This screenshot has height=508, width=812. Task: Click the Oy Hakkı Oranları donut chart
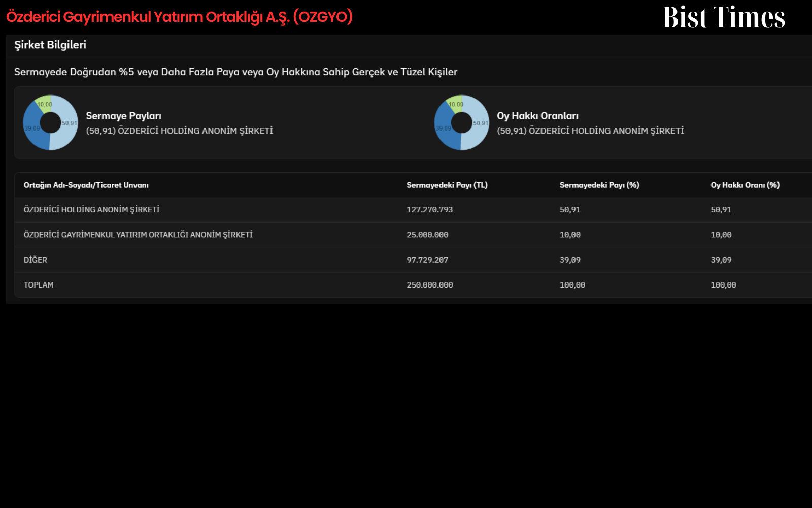point(462,122)
